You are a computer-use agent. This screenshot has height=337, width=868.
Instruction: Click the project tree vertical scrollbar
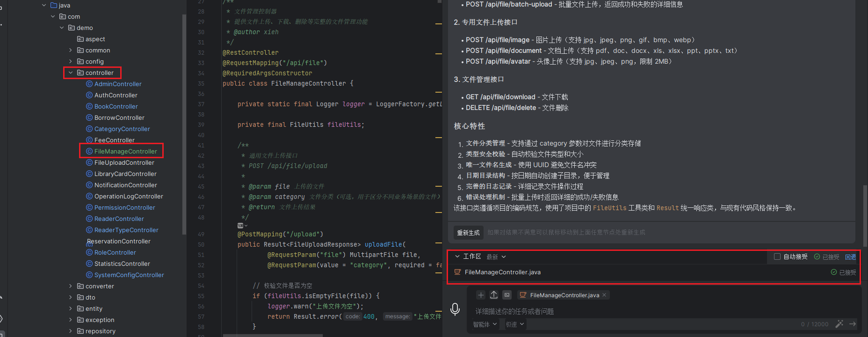pyautogui.click(x=184, y=124)
